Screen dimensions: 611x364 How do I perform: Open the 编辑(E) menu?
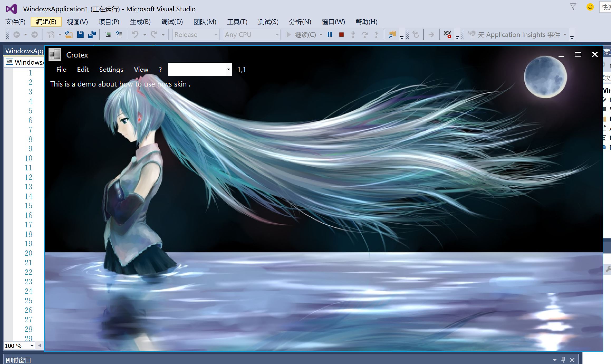(46, 22)
